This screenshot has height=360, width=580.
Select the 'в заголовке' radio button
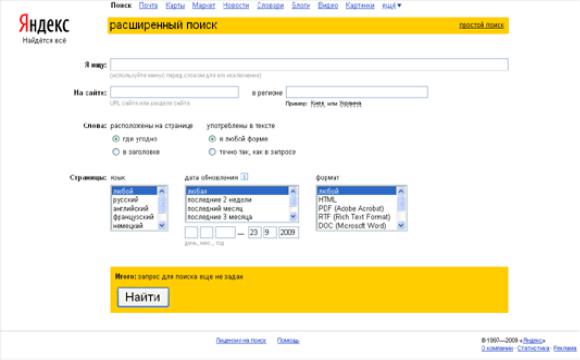[116, 152]
